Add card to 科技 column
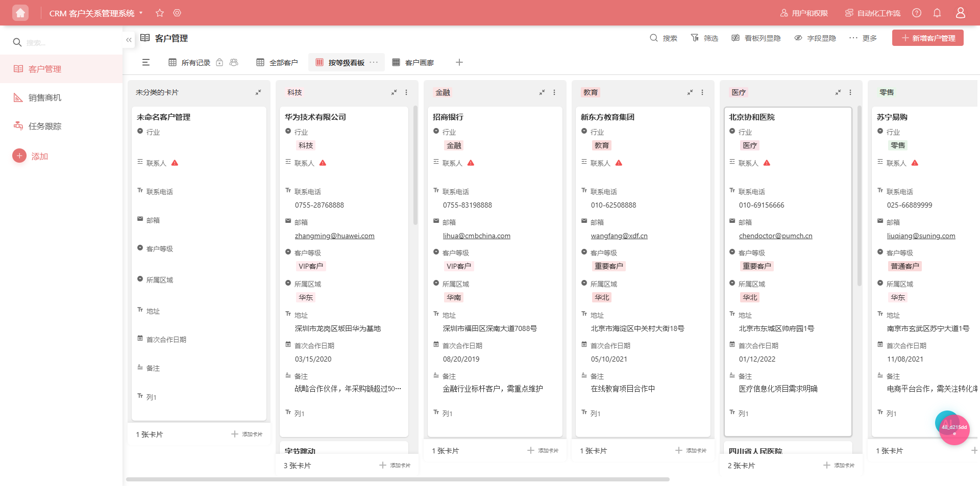 coord(395,466)
